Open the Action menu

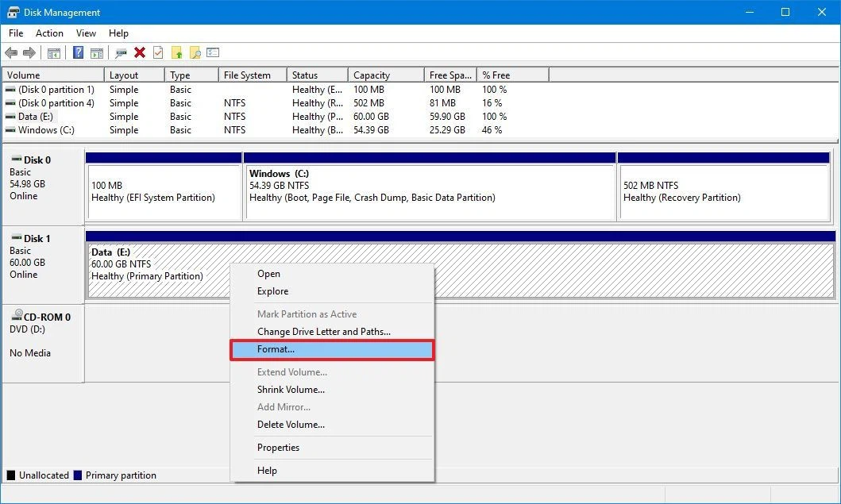(x=49, y=33)
